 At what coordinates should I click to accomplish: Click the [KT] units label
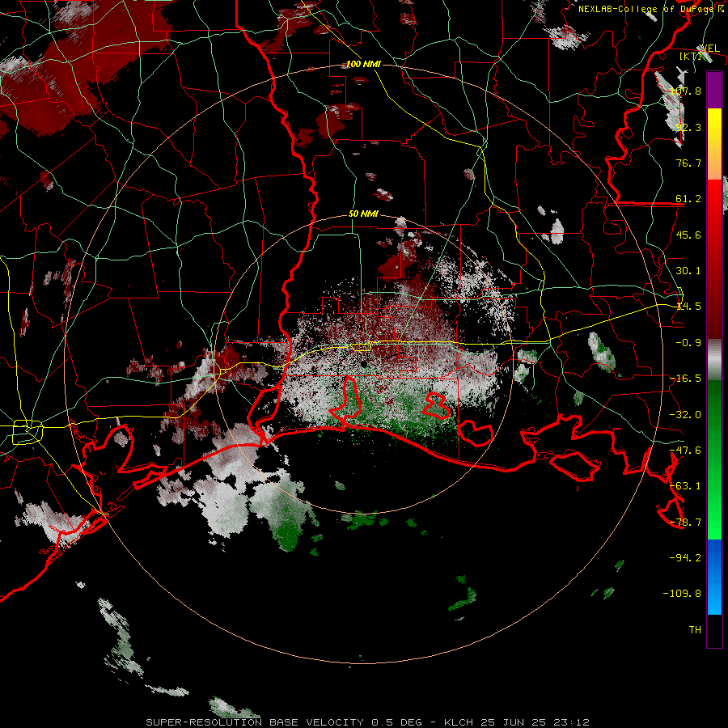click(691, 56)
